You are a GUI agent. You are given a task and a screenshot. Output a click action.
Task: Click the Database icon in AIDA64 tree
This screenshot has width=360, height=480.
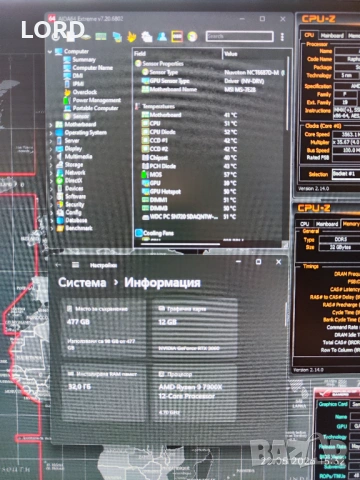coord(60,220)
